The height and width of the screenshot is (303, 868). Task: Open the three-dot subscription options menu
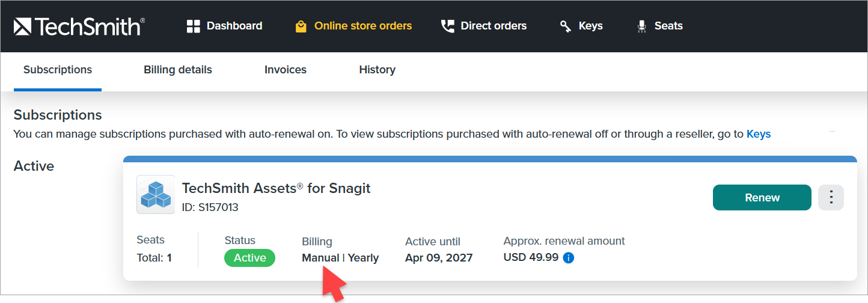pos(831,197)
